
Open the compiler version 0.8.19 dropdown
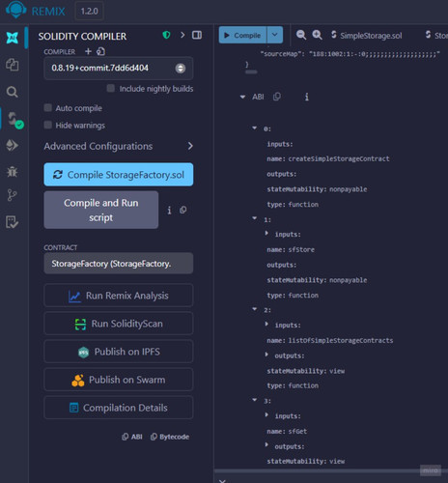(x=119, y=69)
